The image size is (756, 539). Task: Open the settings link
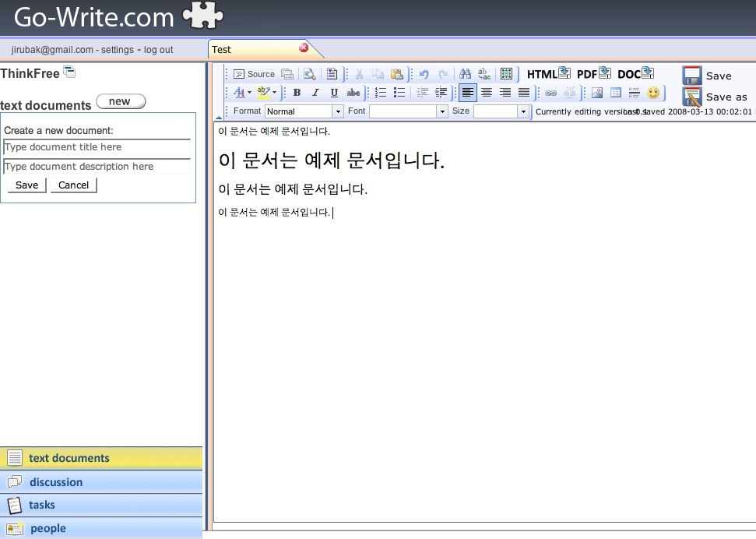click(117, 50)
